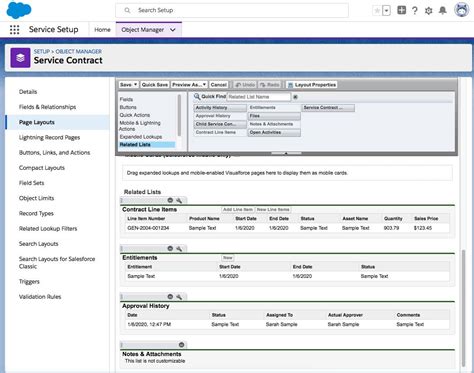Open Related Lookup Filters
This screenshot has width=474, height=373.
[48, 229]
